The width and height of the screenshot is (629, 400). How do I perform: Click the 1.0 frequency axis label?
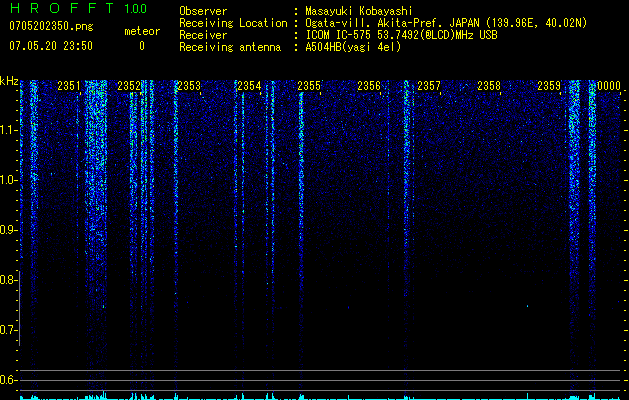tap(9, 180)
